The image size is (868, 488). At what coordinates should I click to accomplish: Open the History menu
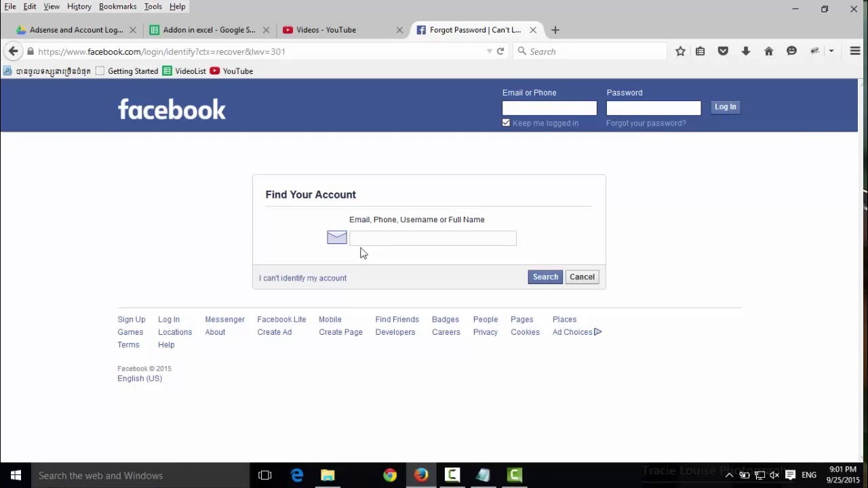coord(79,6)
